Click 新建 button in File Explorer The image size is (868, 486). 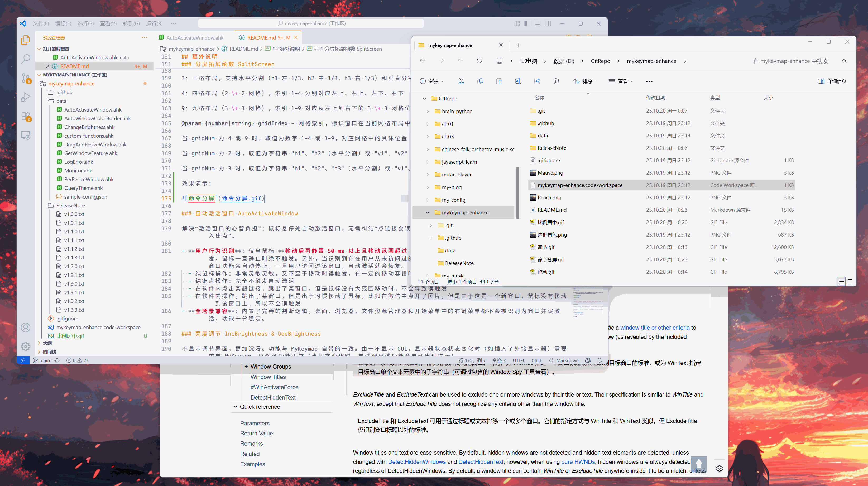click(x=432, y=81)
